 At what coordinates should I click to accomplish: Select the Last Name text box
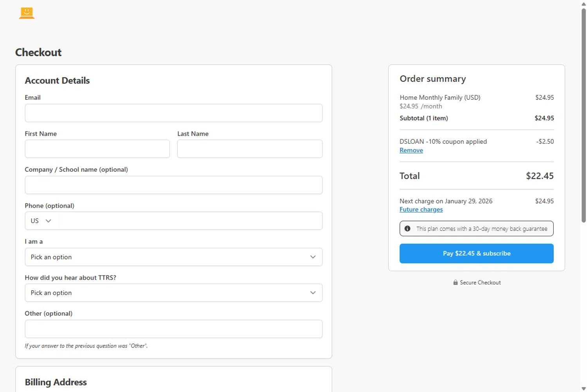tap(250, 149)
